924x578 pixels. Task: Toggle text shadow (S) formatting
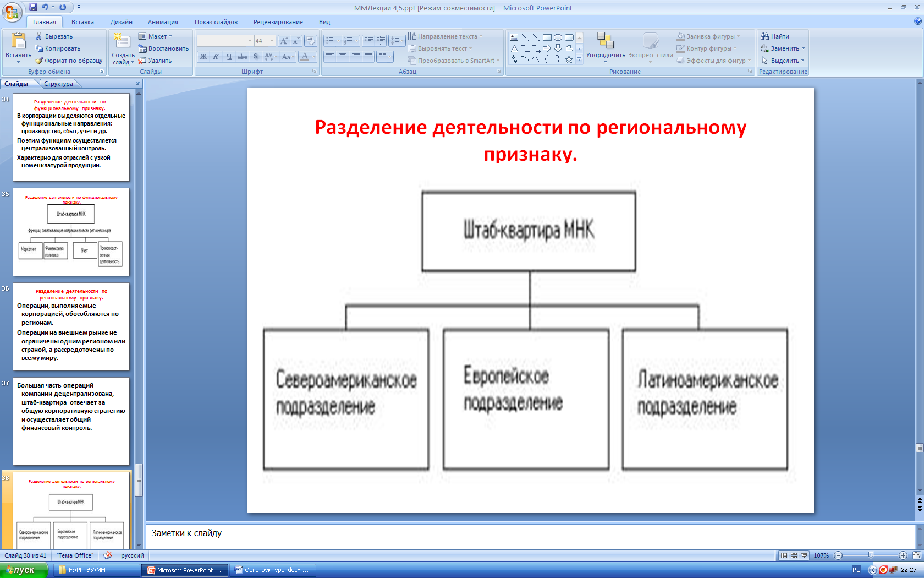(255, 57)
